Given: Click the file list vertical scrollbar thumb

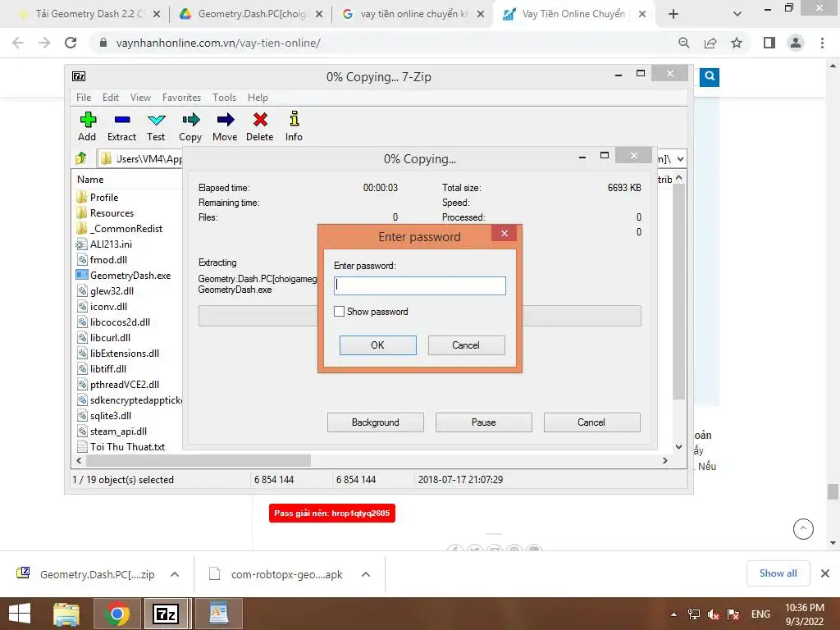Looking at the screenshot, I should (678, 292).
